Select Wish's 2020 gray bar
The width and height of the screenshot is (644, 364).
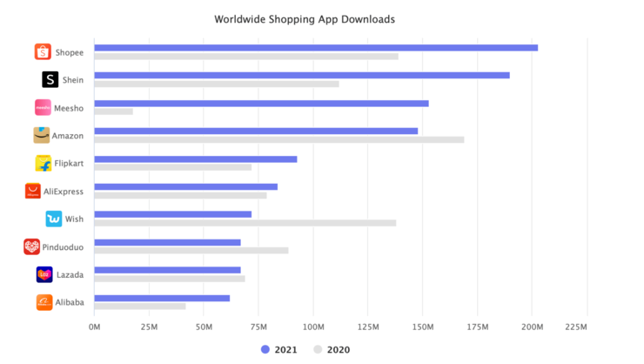(x=245, y=223)
